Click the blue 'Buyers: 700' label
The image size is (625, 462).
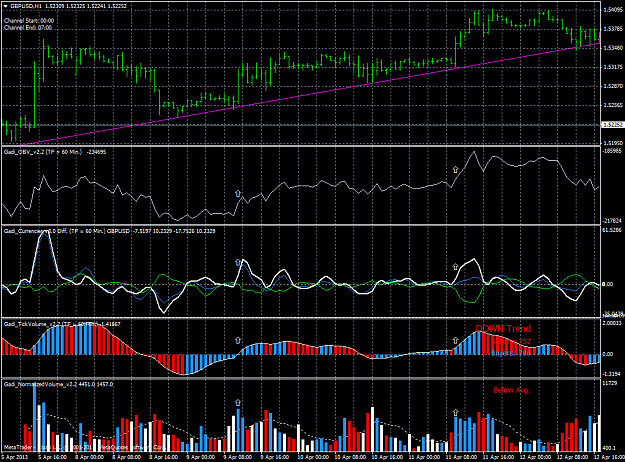(x=511, y=353)
